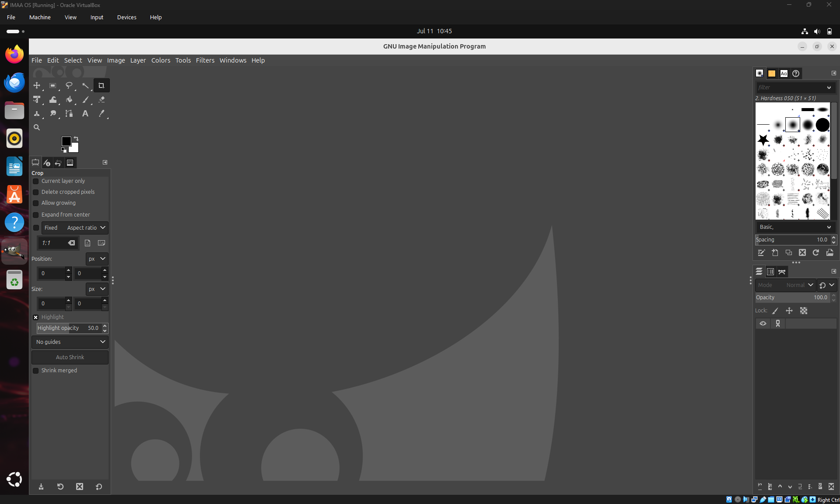Select the Move tool
Viewport: 840px width, 504px height.
click(x=37, y=85)
